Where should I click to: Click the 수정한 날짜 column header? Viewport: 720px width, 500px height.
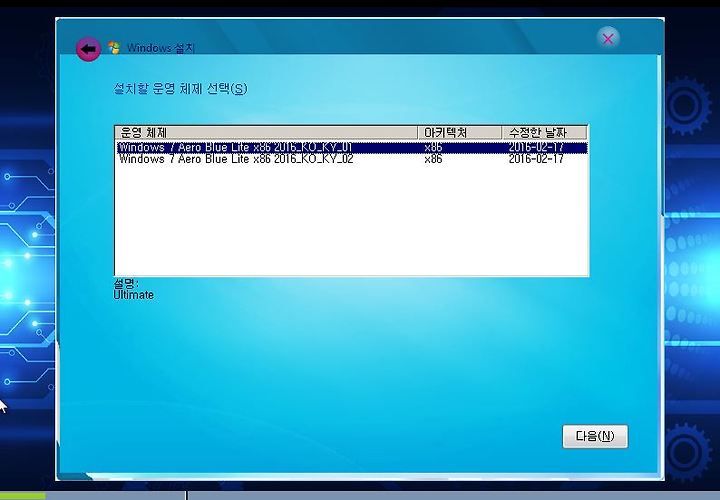coord(544,133)
